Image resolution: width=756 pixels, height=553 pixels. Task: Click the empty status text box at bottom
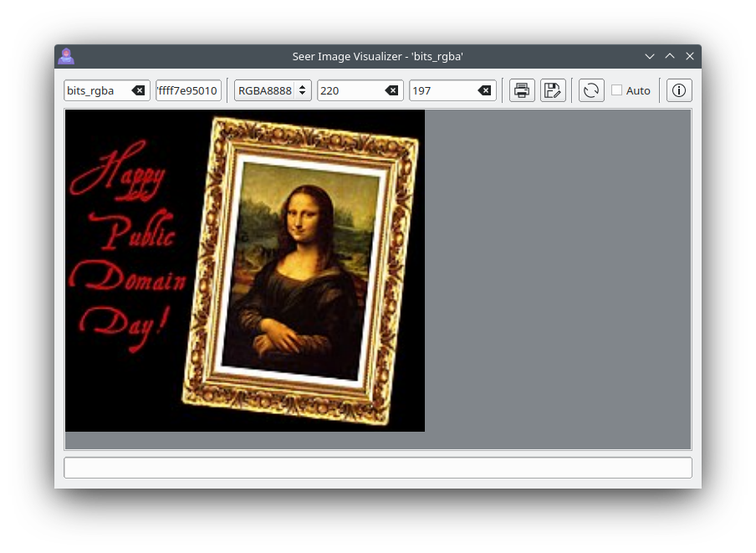coord(378,468)
